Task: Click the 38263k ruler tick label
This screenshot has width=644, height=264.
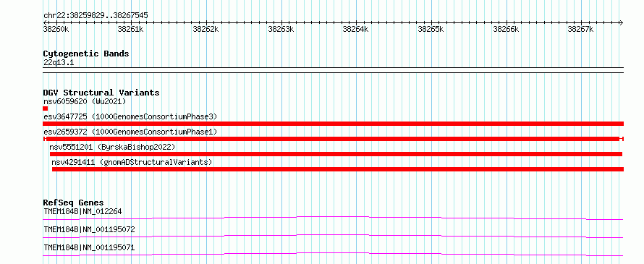Action: point(281,29)
